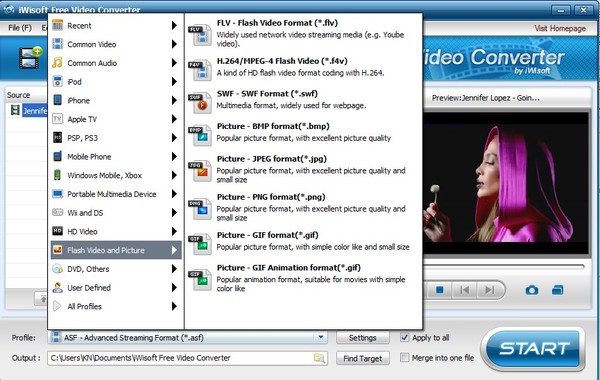Choose H.264/MPEG-4 Flash Video profile
Screen dimensions: 600x380
tap(303, 67)
